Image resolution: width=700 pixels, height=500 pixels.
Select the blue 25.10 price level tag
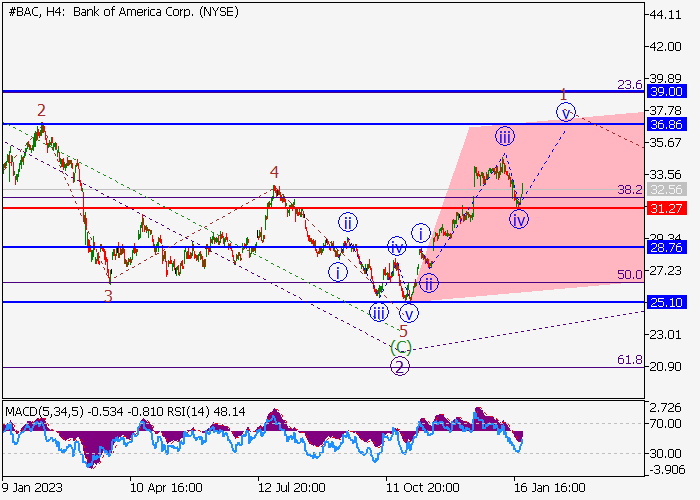click(x=666, y=303)
